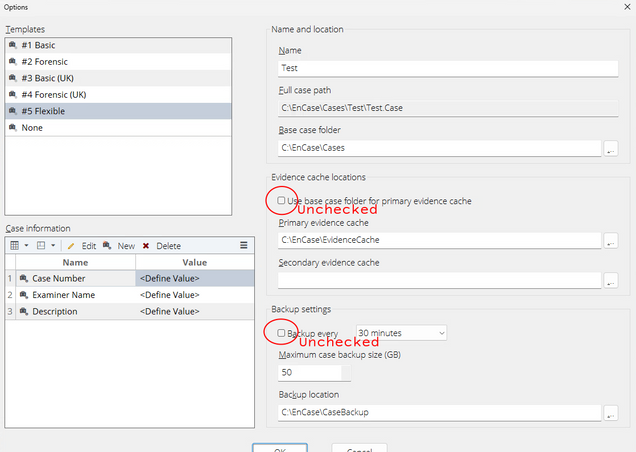The height and width of the screenshot is (452, 636).
Task: Select the Examiner Name value cell
Action: coord(195,295)
